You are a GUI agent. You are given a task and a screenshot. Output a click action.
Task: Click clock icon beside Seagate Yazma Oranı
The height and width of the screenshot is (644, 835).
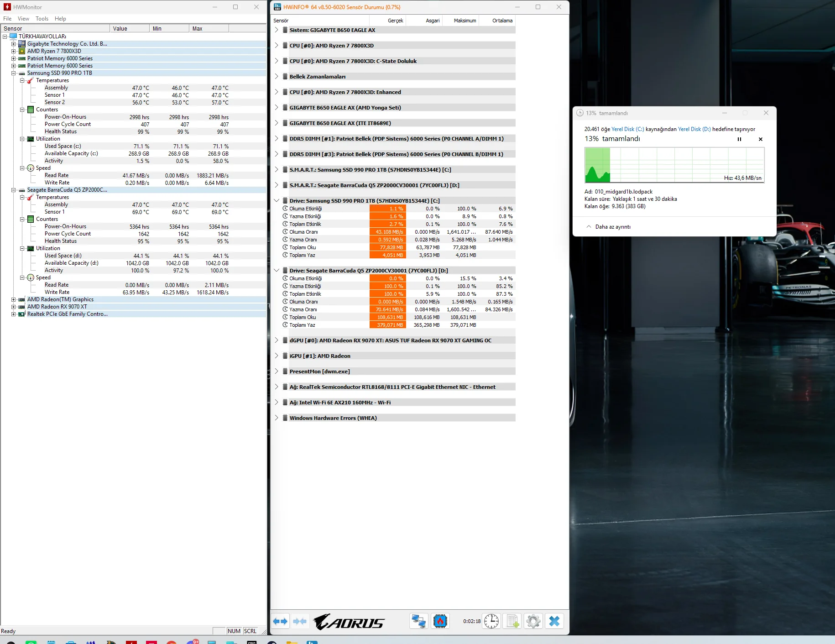[285, 309]
